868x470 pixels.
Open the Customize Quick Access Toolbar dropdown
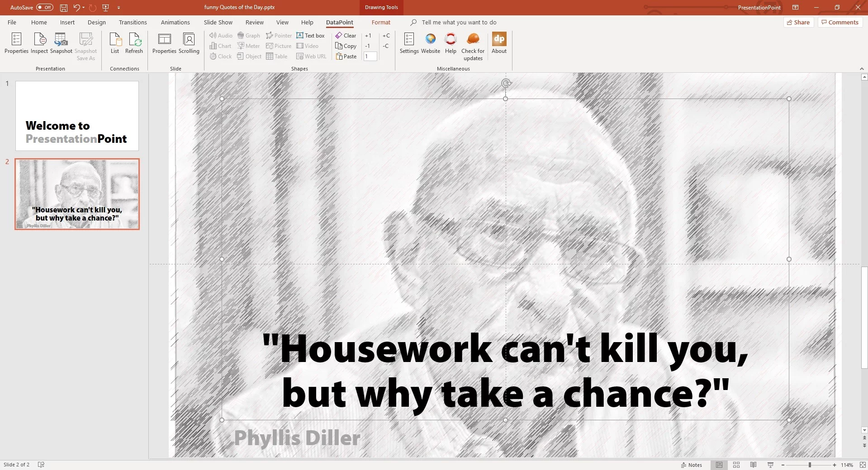pos(119,7)
